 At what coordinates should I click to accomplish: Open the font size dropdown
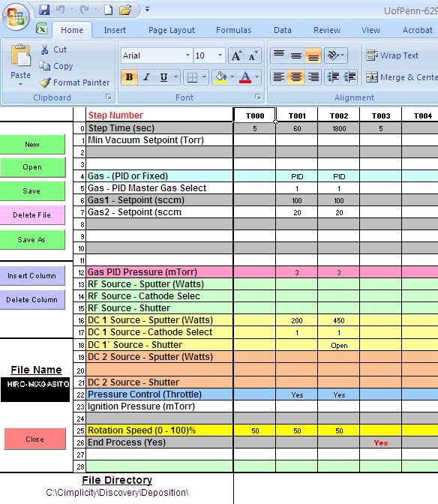(220, 55)
